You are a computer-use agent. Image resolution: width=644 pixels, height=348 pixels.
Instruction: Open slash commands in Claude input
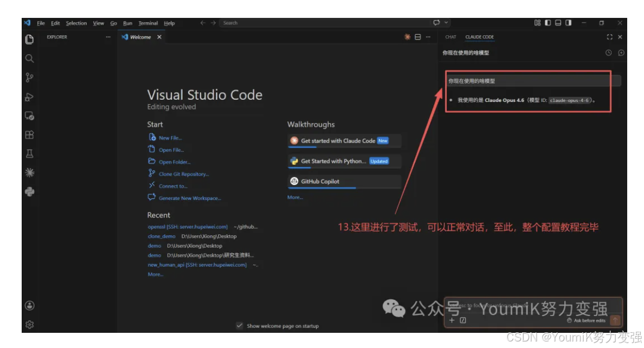(463, 320)
